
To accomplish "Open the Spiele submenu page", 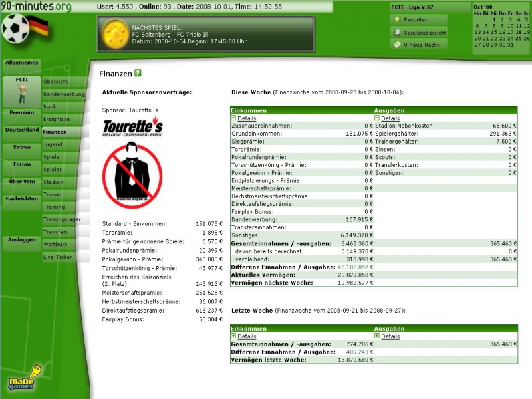I will click(65, 157).
